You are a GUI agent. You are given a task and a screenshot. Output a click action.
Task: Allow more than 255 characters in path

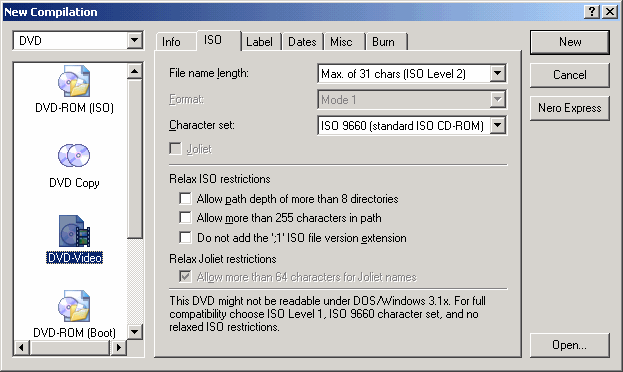[185, 217]
